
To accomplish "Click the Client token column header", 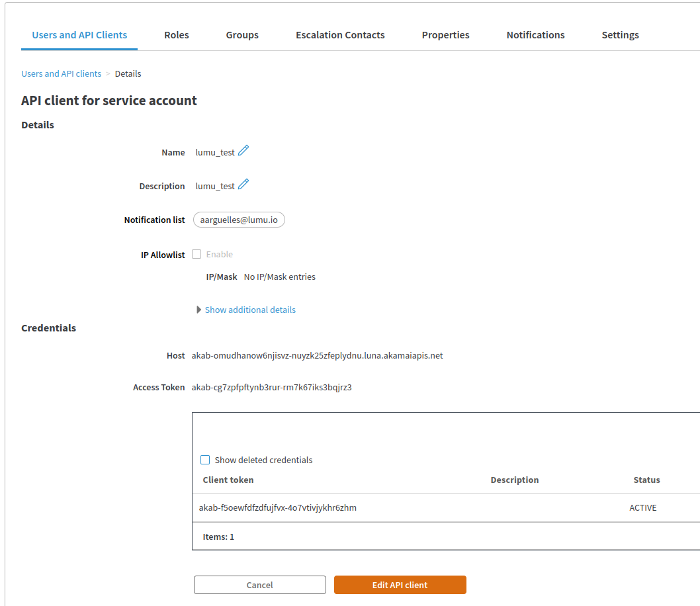I will click(228, 480).
